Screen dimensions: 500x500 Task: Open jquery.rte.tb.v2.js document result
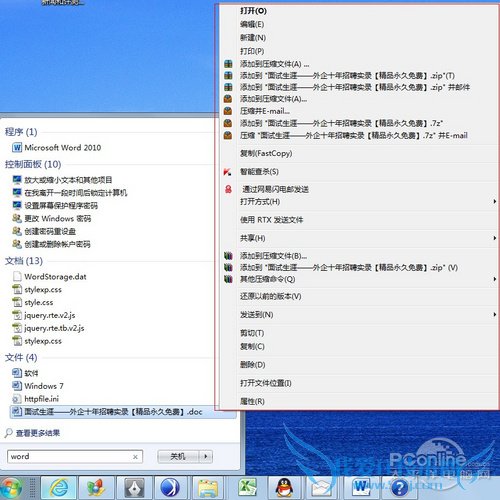click(54, 328)
